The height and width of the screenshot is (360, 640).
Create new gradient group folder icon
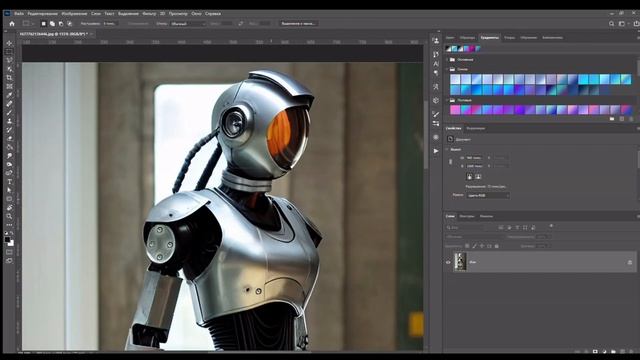612,119
